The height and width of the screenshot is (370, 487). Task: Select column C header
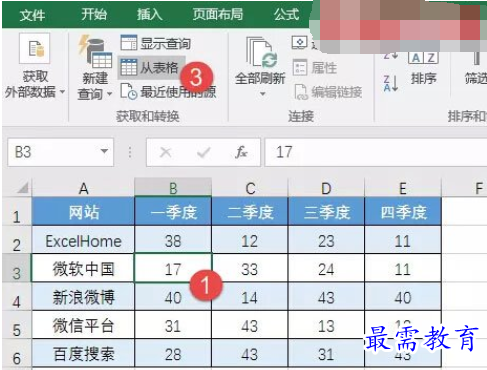(x=250, y=188)
